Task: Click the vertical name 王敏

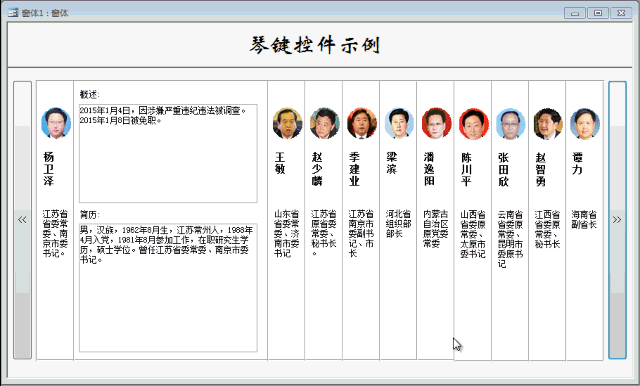Action: coord(280,163)
